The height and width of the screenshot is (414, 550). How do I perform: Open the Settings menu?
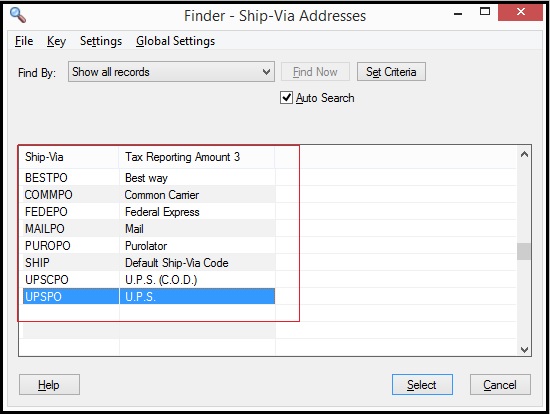[101, 41]
